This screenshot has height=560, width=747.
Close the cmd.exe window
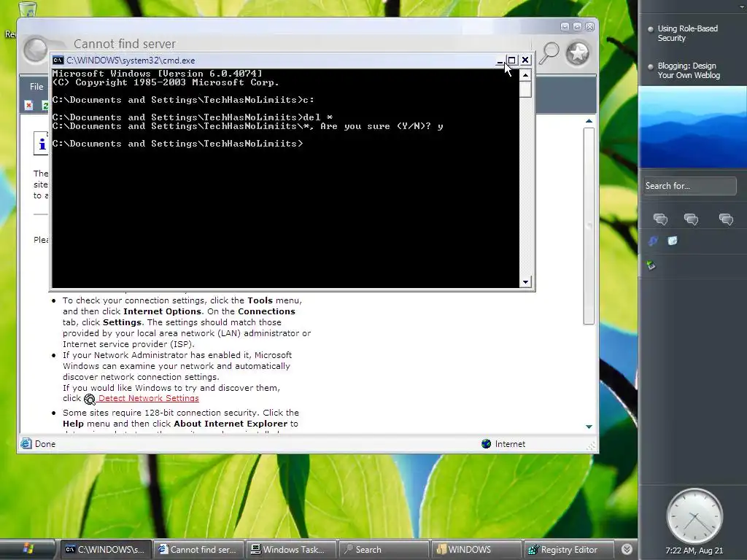click(525, 60)
